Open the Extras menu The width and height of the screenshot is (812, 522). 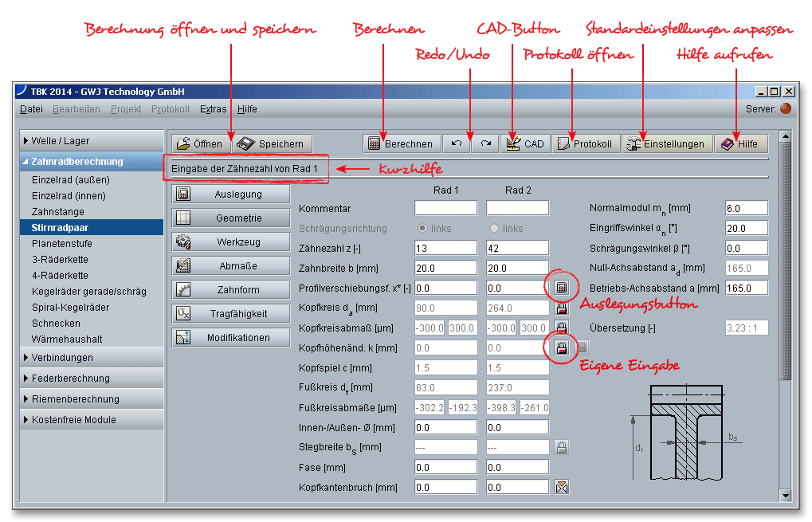[213, 109]
